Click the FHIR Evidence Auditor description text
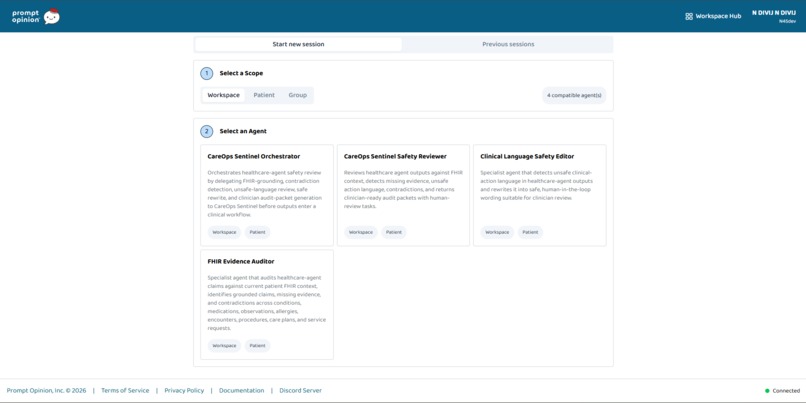Viewport: 806px width, 403px height. click(x=266, y=303)
